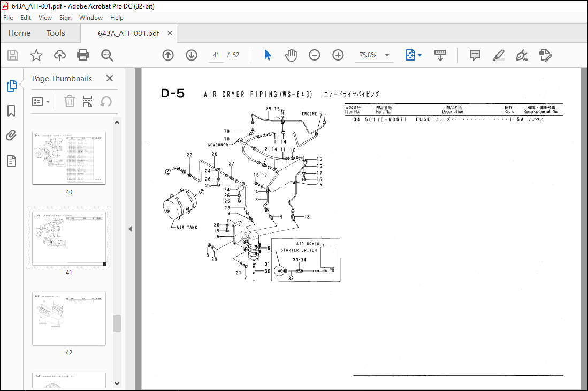
Task: Click the D-5 section heading
Action: [x=172, y=93]
